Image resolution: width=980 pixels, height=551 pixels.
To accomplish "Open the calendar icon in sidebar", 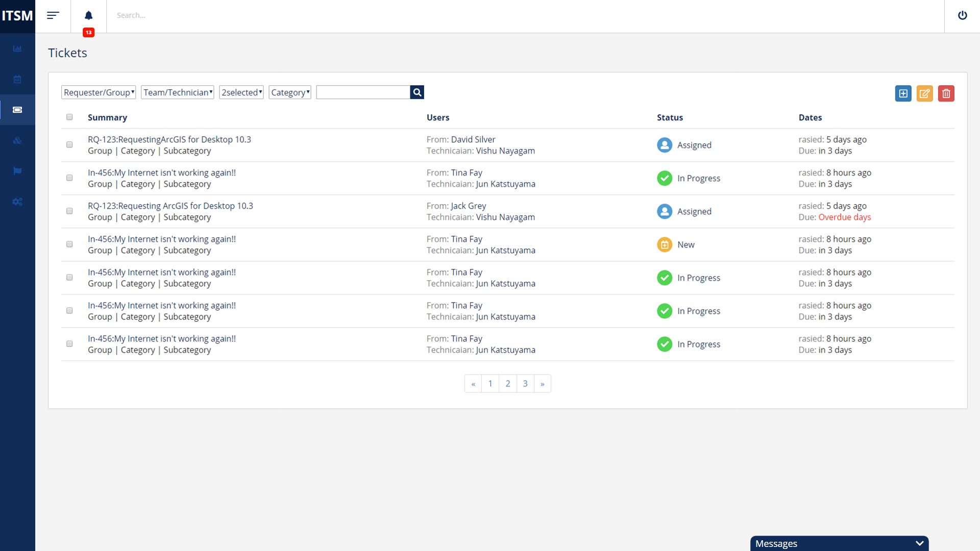I will pyautogui.click(x=17, y=79).
